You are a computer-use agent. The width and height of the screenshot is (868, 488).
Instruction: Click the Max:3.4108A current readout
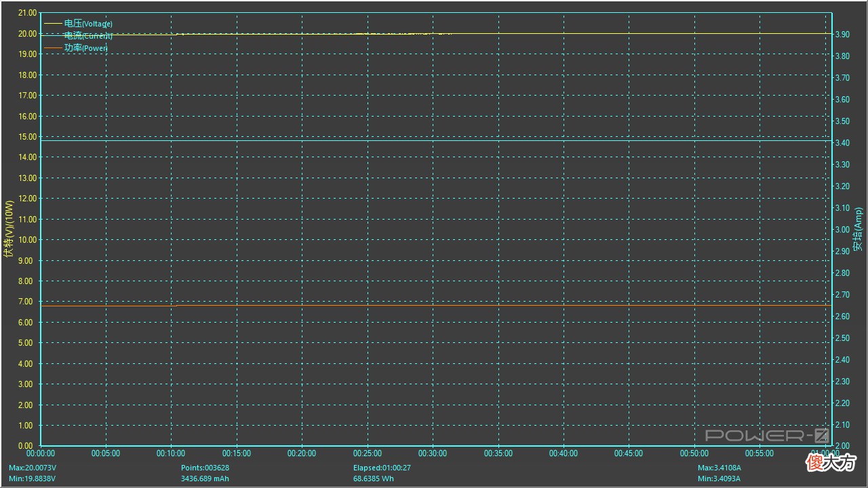pyautogui.click(x=719, y=468)
